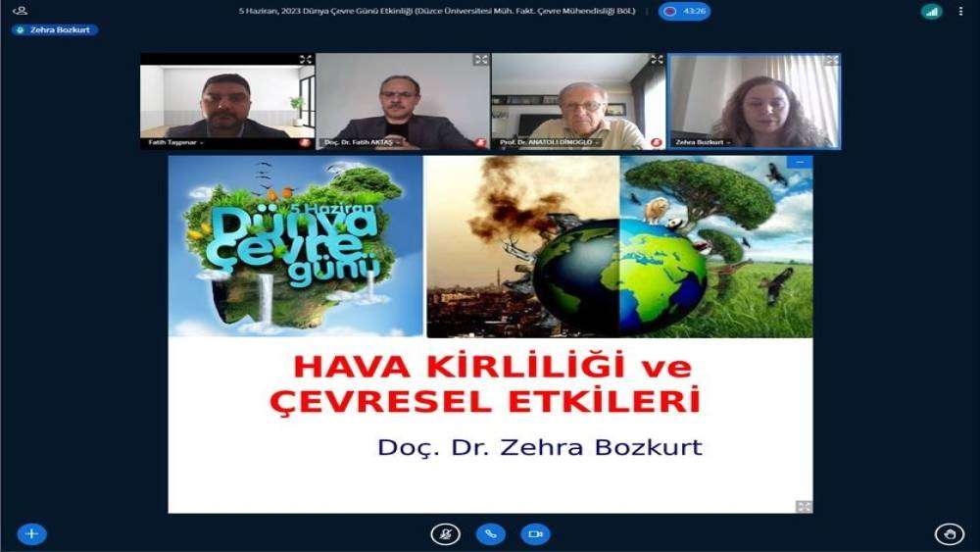Click the raise hand icon

click(x=950, y=534)
